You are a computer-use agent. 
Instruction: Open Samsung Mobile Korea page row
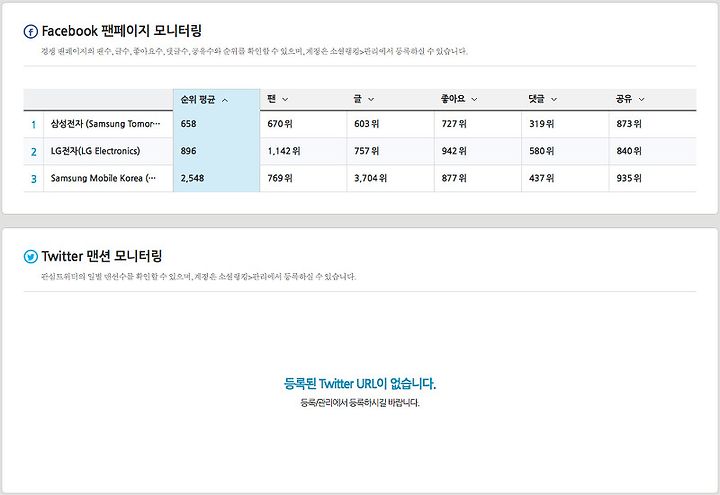click(x=103, y=178)
